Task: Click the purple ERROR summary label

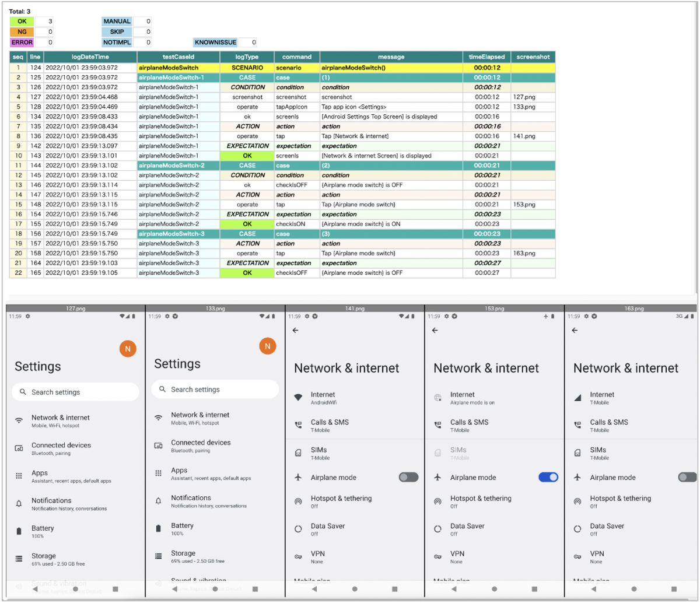Action: [22, 42]
